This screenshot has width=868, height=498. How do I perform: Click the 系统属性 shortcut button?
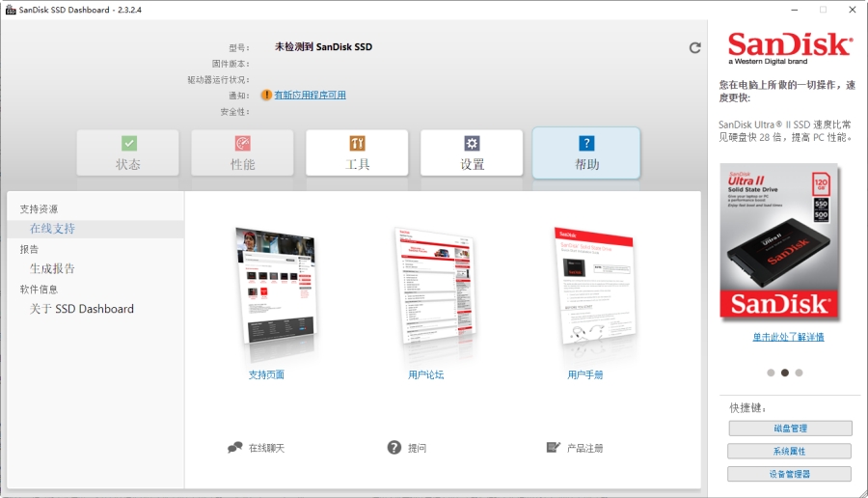tap(789, 451)
